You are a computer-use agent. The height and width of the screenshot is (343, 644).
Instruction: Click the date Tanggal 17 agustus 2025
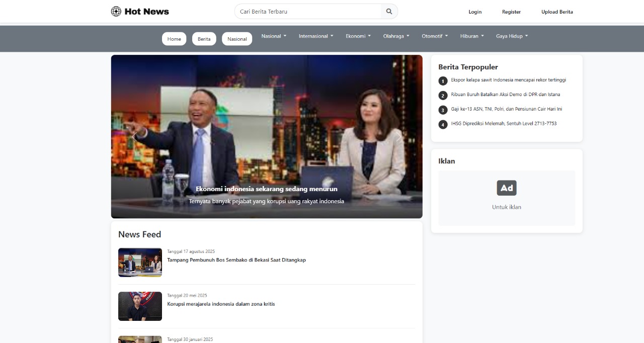pyautogui.click(x=191, y=251)
